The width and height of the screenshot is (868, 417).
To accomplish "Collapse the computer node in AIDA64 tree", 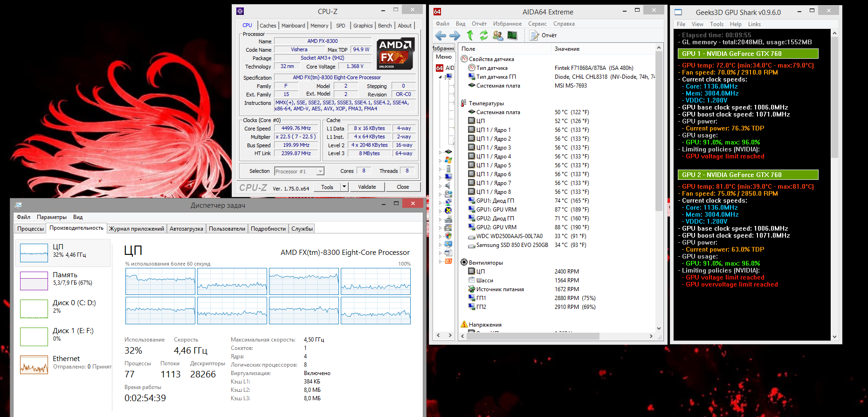I will click(440, 77).
